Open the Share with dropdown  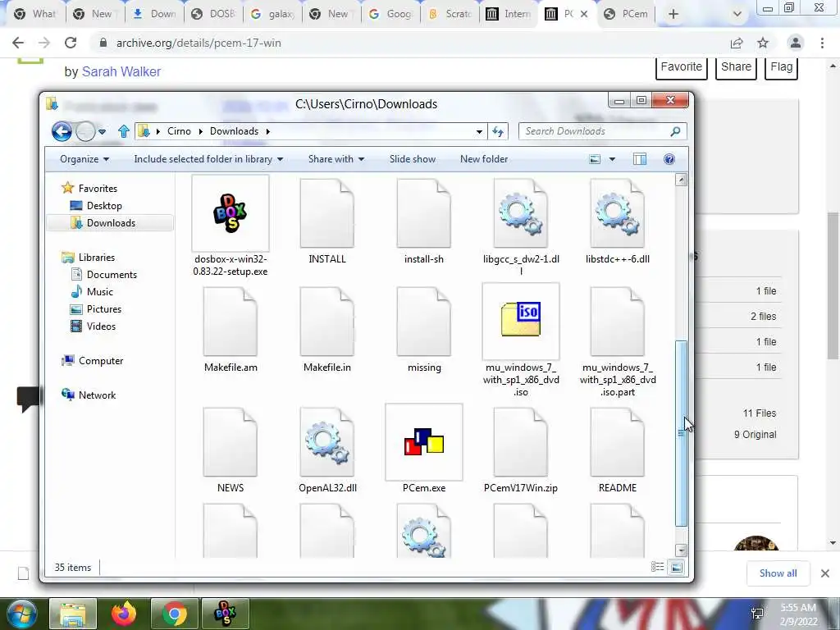pyautogui.click(x=336, y=159)
